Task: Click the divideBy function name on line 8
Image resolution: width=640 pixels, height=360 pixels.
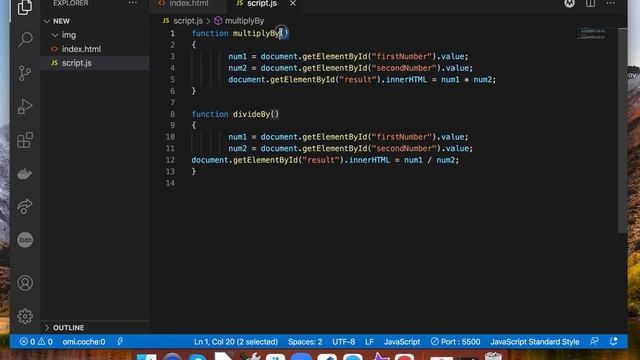Action: (x=251, y=114)
